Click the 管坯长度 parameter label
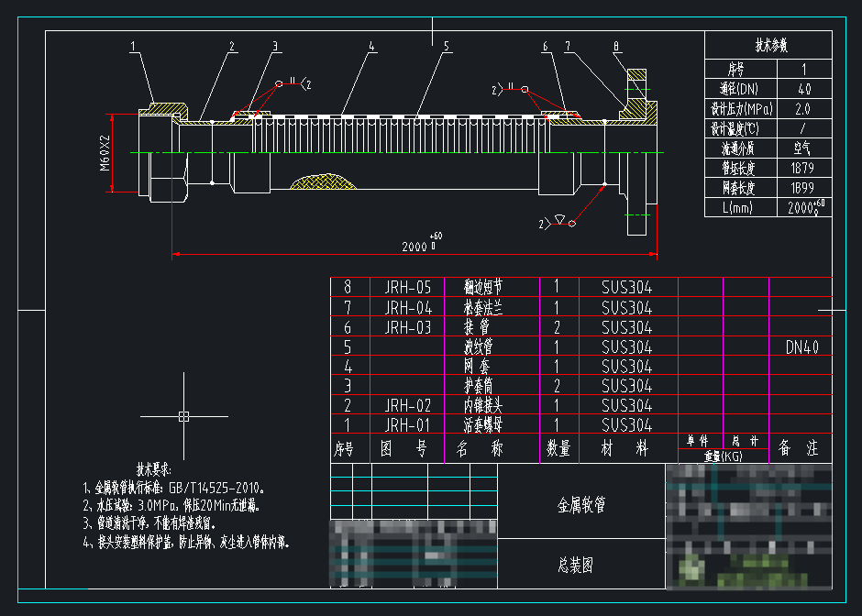Screen dimensions: 862x616 [x=738, y=168]
